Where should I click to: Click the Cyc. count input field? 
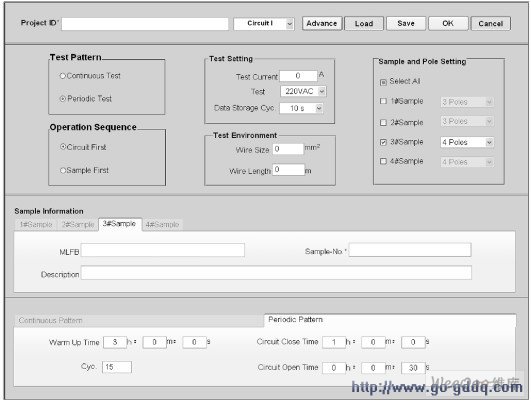click(117, 367)
